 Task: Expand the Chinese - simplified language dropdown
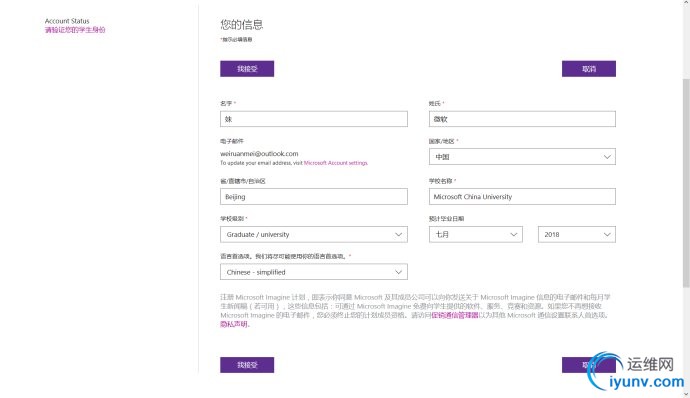point(314,272)
